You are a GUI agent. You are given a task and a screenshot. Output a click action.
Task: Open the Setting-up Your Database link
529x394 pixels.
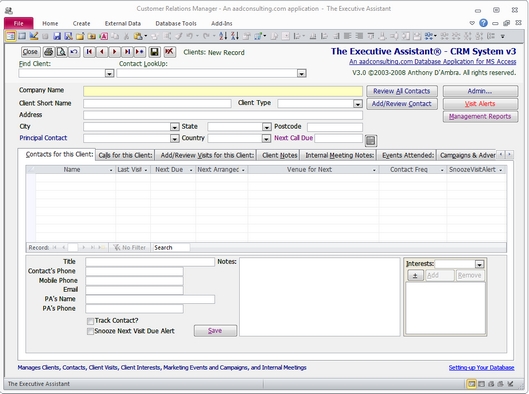[x=481, y=368]
